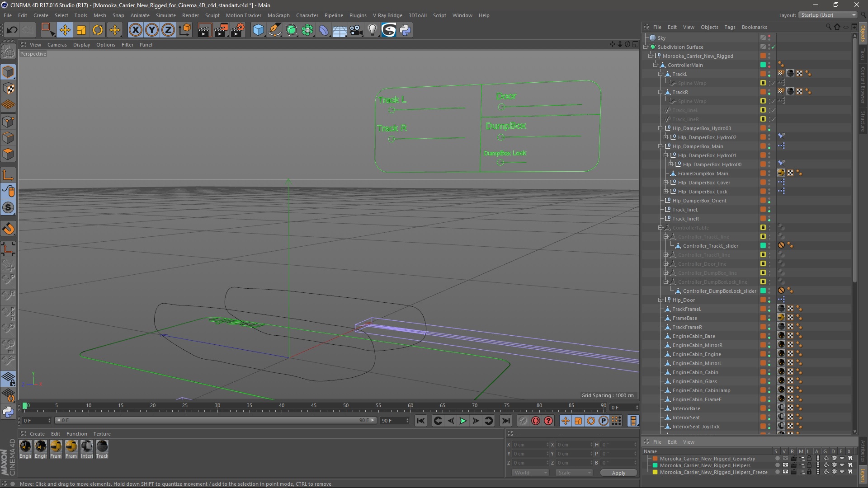The width and height of the screenshot is (868, 488).
Task: Collapse the ControllerMain tree node
Action: [655, 65]
